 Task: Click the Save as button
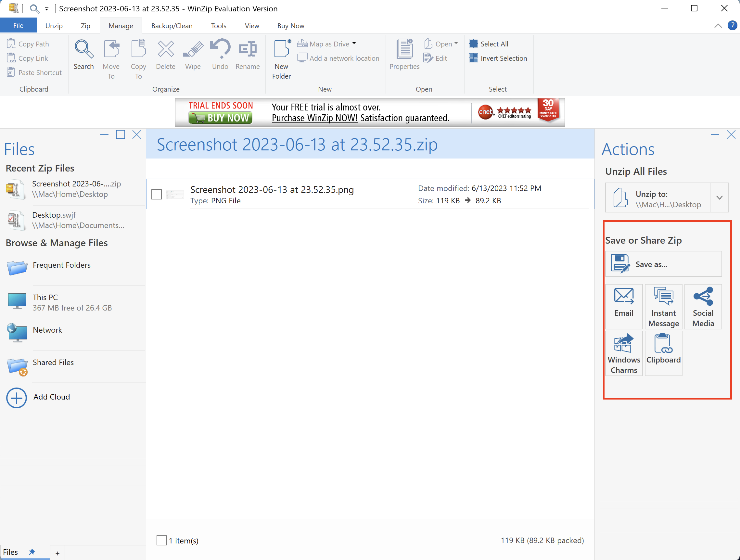pos(663,264)
